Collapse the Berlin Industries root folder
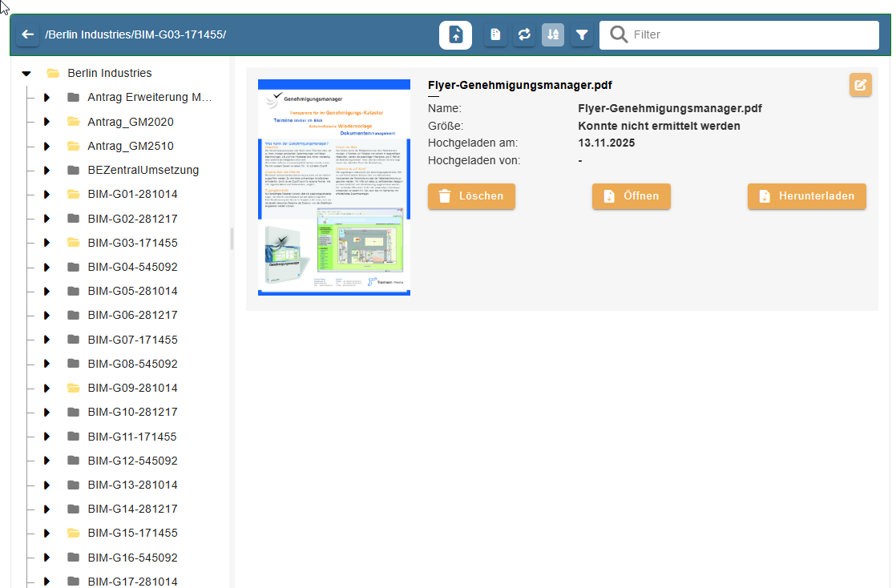 (x=26, y=74)
